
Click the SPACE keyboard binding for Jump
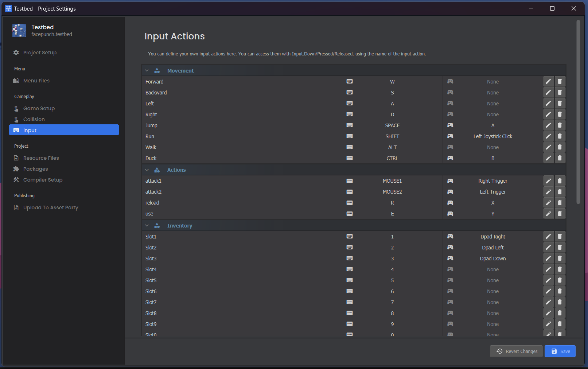[392, 125]
